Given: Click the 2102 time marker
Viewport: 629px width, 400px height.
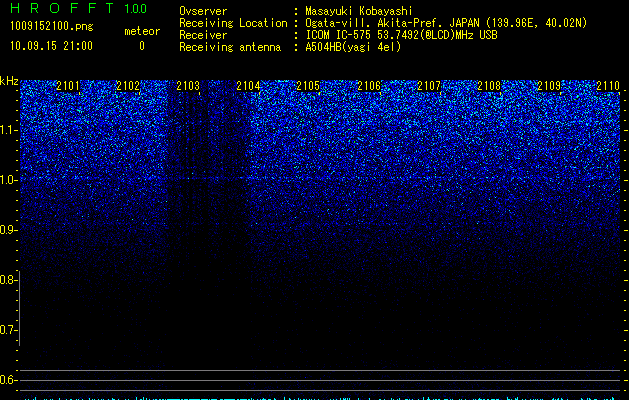Looking at the screenshot, I should tap(128, 85).
